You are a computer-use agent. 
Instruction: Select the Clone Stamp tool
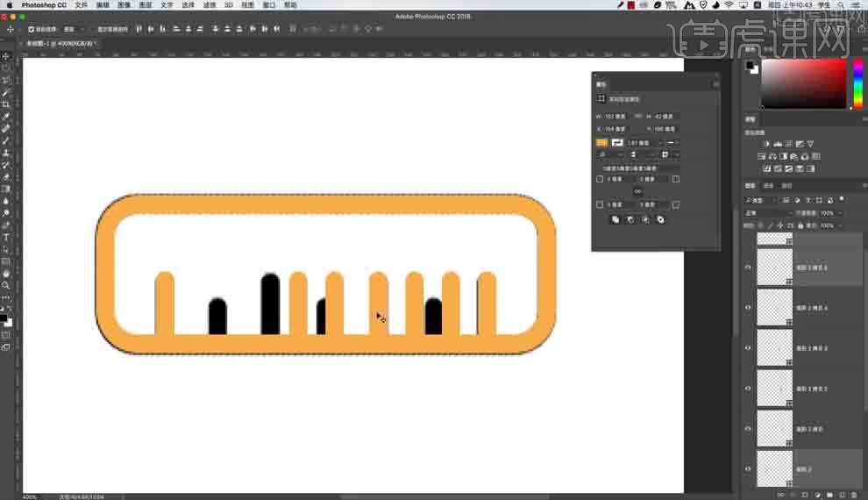(6, 153)
